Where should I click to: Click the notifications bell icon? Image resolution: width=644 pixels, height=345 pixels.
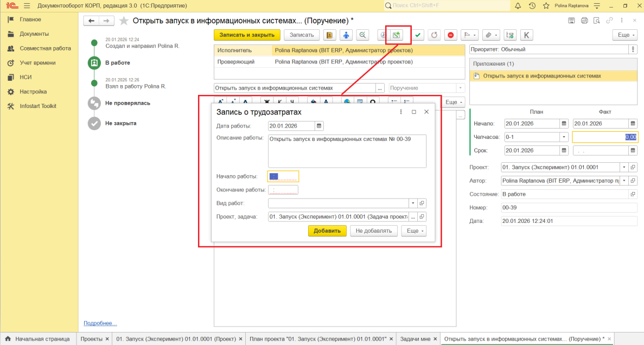click(x=518, y=5)
